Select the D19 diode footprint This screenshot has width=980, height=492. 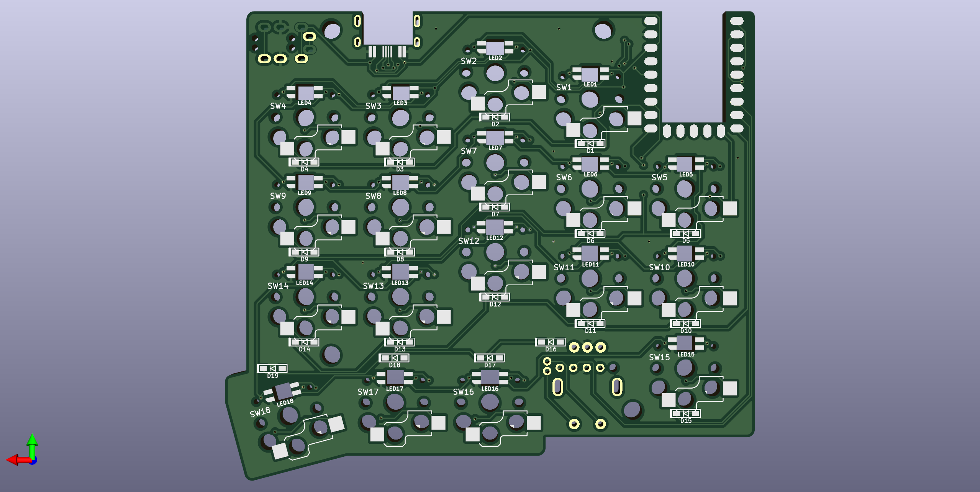(x=272, y=368)
